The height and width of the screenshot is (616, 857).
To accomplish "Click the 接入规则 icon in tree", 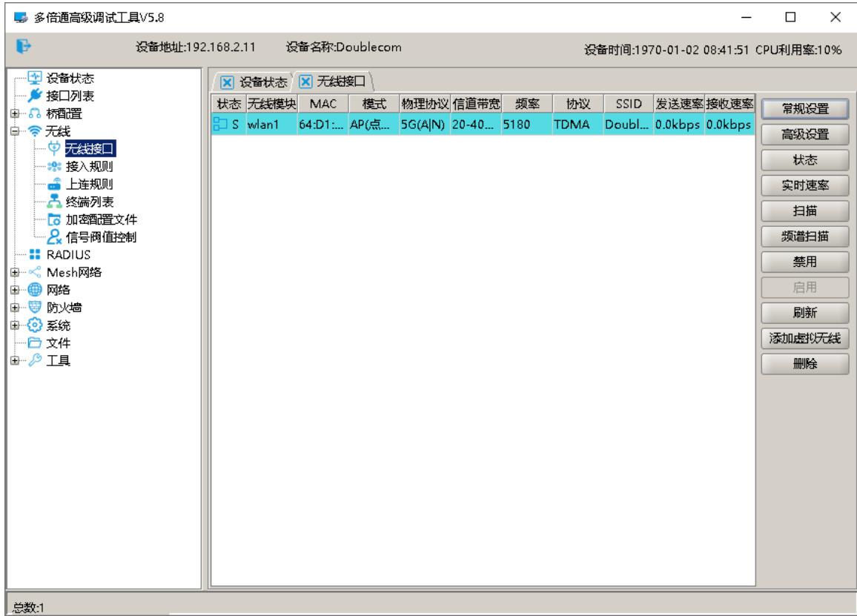I will (x=54, y=166).
